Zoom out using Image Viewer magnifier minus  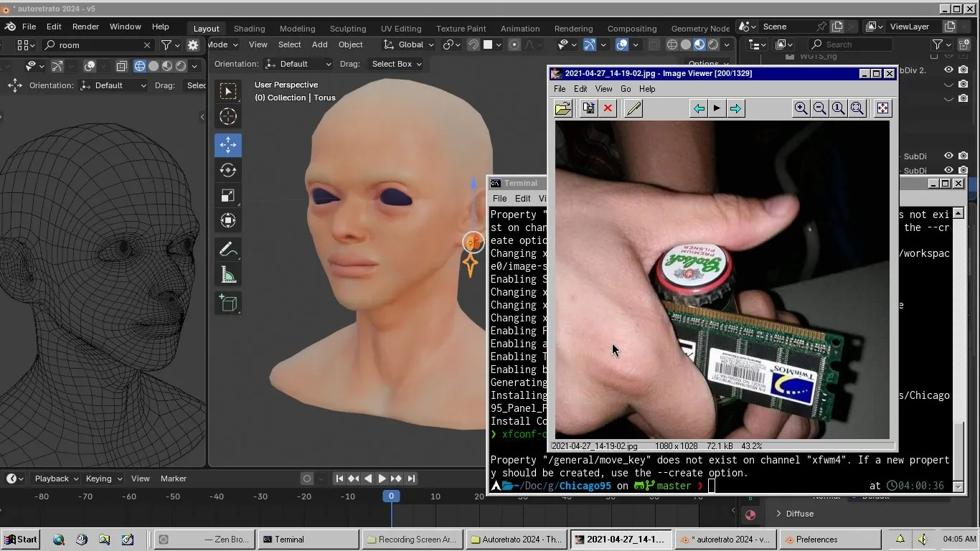point(819,108)
